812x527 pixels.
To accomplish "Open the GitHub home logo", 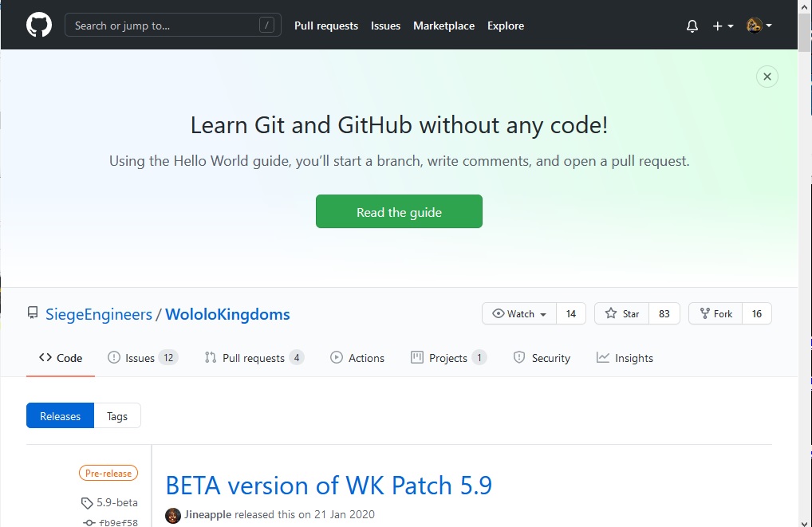I will point(39,26).
